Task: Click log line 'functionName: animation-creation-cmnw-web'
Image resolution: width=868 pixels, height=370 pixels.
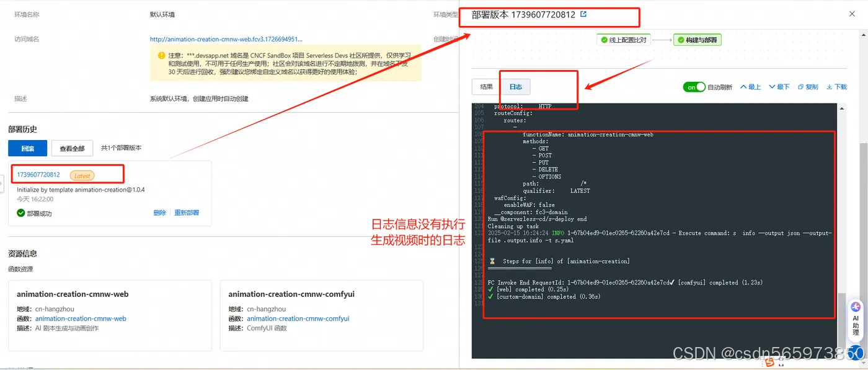Action: click(x=588, y=134)
